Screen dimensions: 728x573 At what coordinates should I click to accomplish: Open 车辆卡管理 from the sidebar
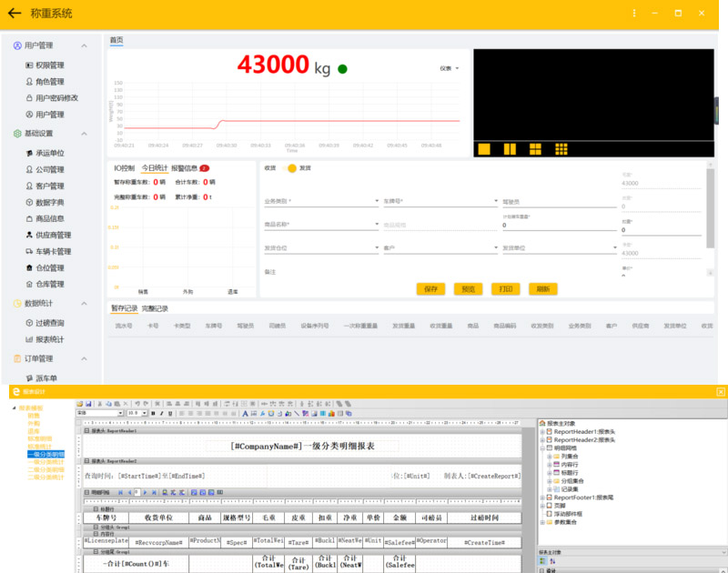click(x=53, y=251)
